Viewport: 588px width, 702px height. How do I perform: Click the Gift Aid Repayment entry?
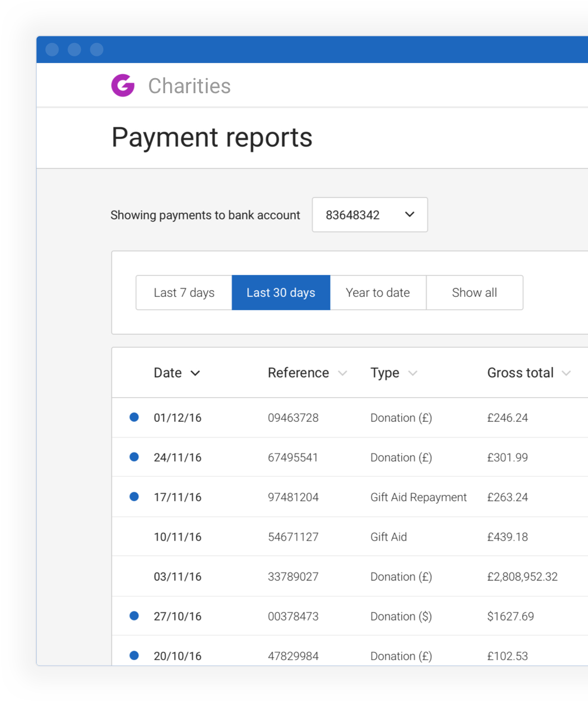point(418,497)
